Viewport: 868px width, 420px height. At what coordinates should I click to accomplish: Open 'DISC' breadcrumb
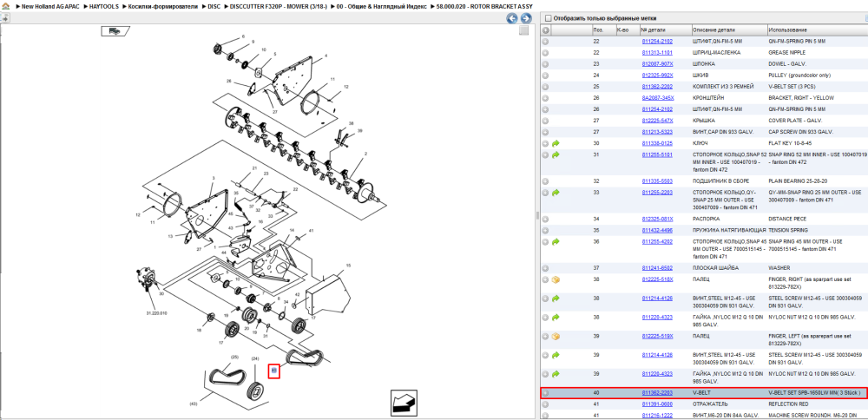[x=214, y=6]
